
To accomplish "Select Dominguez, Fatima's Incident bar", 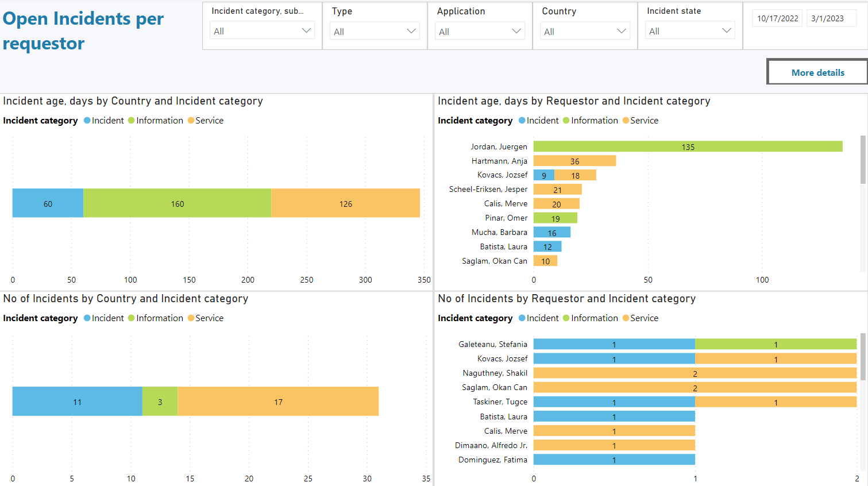I will pos(614,460).
